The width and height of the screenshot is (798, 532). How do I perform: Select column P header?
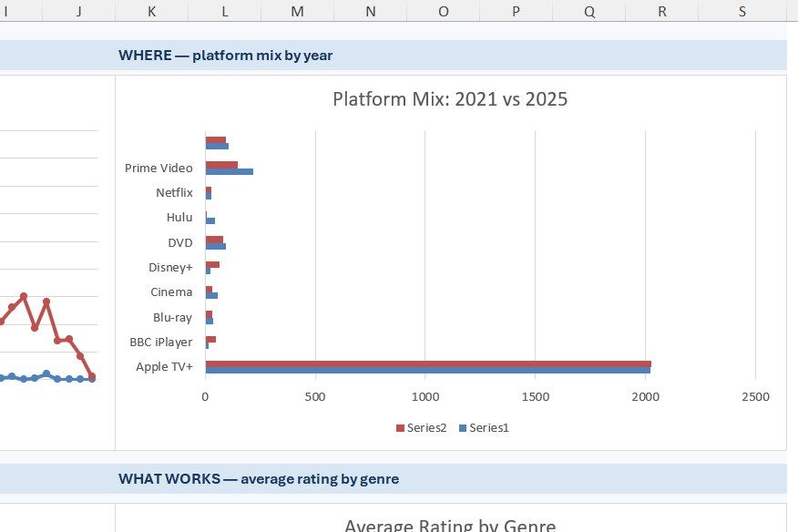pyautogui.click(x=516, y=11)
